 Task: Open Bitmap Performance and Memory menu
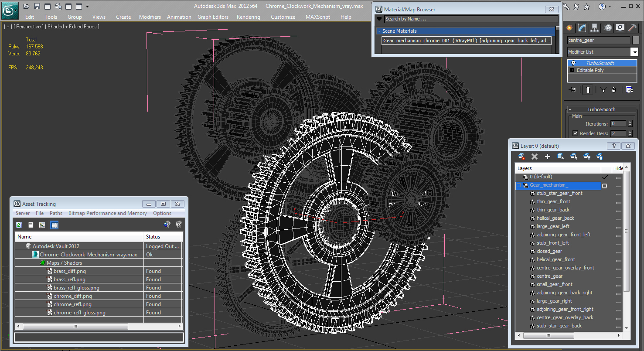[108, 213]
